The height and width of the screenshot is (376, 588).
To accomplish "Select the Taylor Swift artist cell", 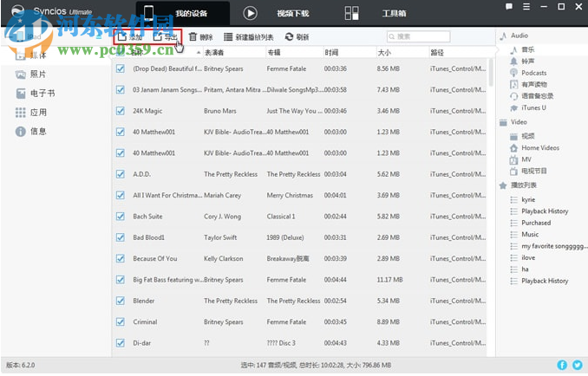I will 220,237.
